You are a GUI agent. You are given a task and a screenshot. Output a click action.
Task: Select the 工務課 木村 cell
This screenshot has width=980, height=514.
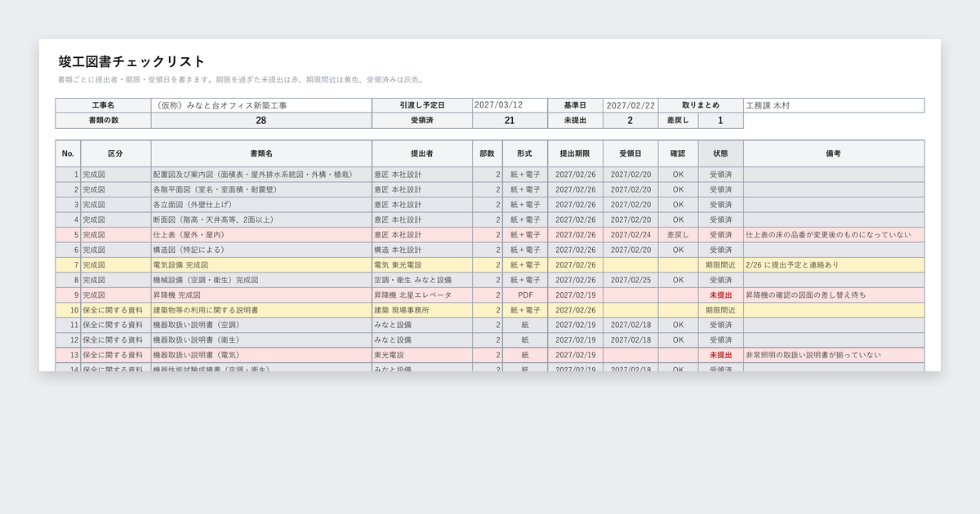pyautogui.click(x=834, y=105)
